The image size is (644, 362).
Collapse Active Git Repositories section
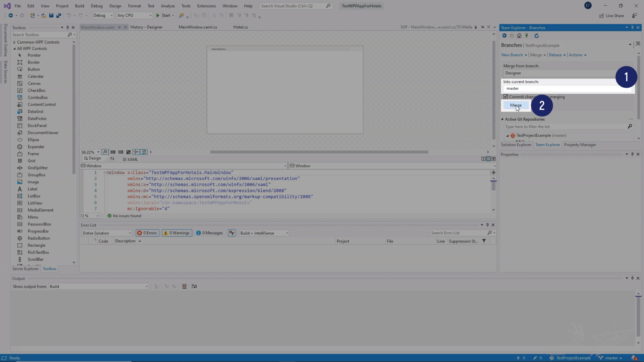tap(503, 119)
